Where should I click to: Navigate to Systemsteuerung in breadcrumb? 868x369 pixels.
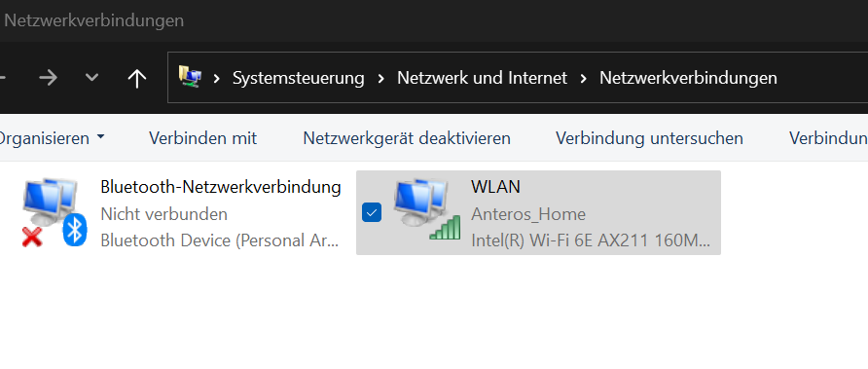pyautogui.click(x=299, y=78)
